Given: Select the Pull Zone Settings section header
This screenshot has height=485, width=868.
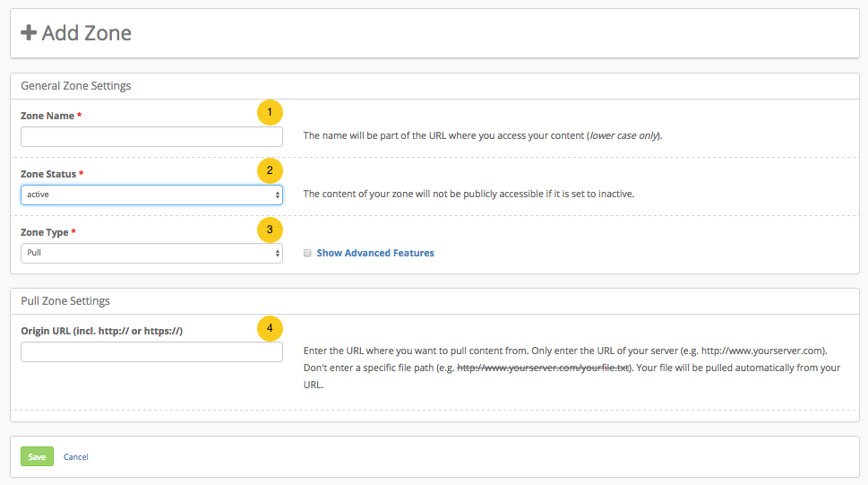Looking at the screenshot, I should pos(65,300).
